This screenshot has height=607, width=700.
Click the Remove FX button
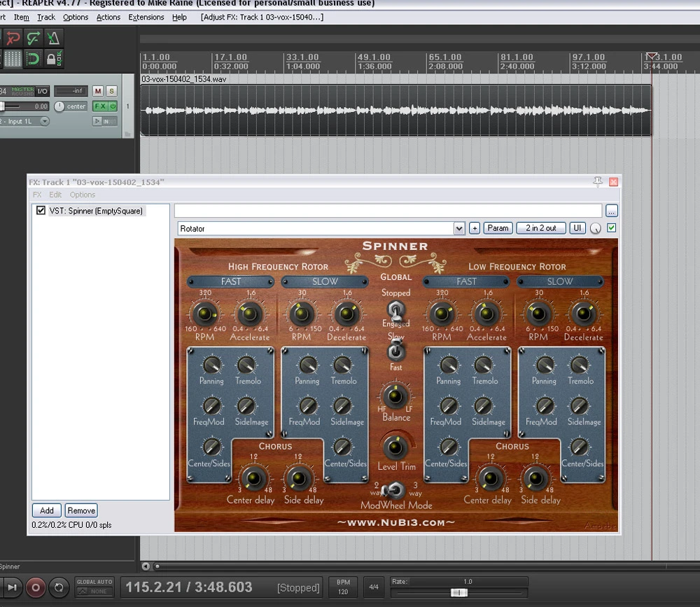point(81,510)
